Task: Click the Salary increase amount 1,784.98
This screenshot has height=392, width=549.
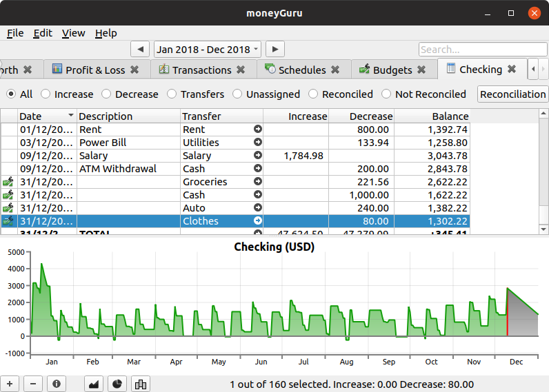Action: tap(303, 156)
